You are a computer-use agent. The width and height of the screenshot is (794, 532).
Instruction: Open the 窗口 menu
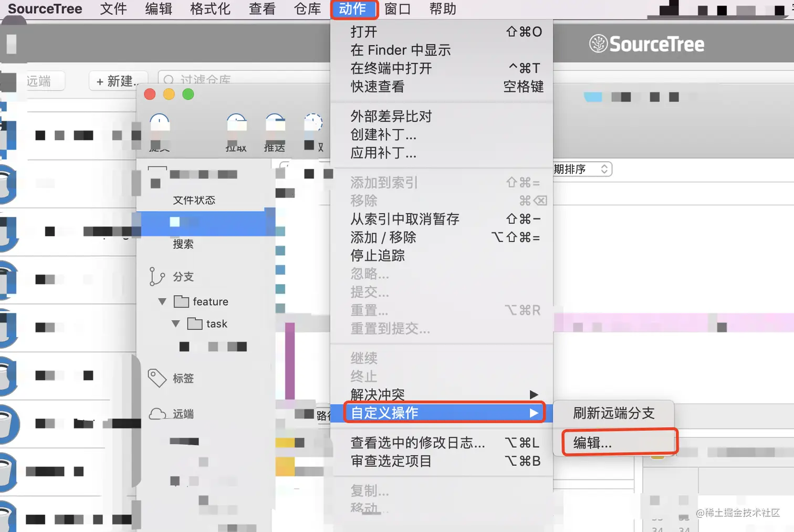pos(398,9)
